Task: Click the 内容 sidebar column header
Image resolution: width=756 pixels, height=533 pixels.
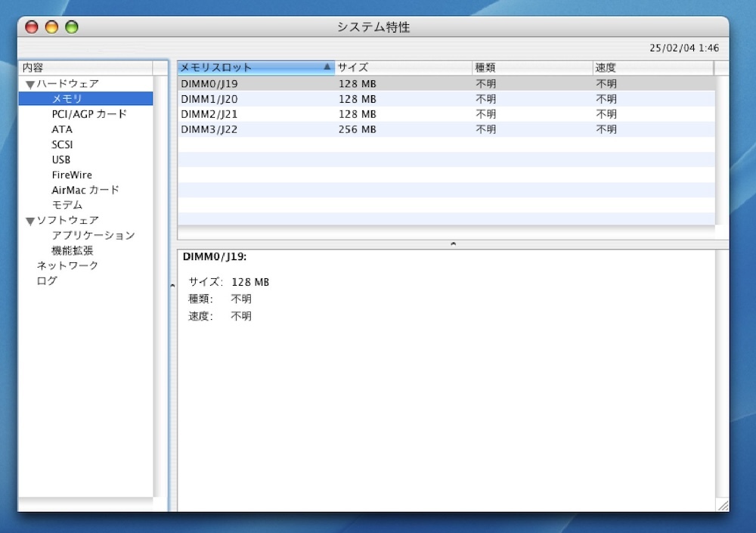Action: coord(86,67)
